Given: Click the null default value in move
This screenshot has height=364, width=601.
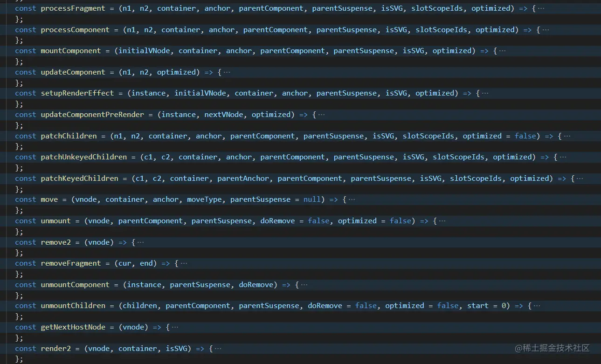Looking at the screenshot, I should click(312, 199).
